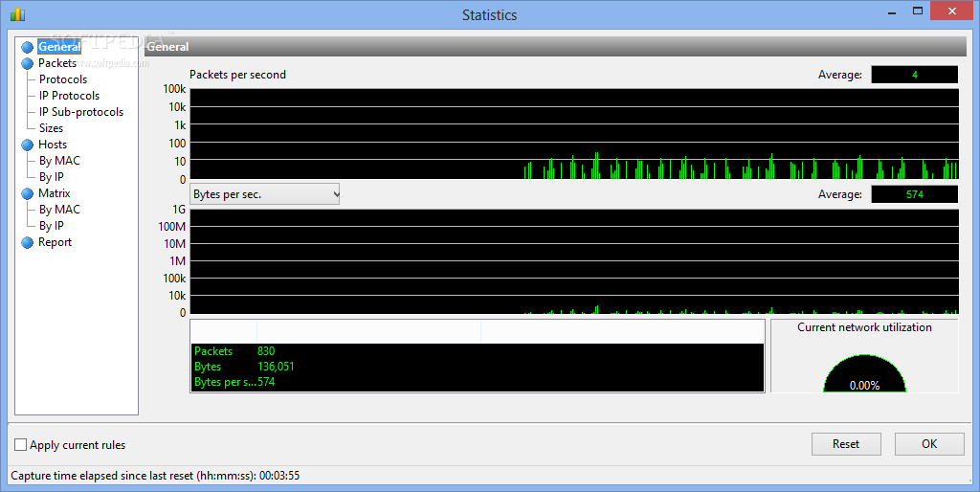
Task: Click the Packets per second label
Action: (x=237, y=75)
